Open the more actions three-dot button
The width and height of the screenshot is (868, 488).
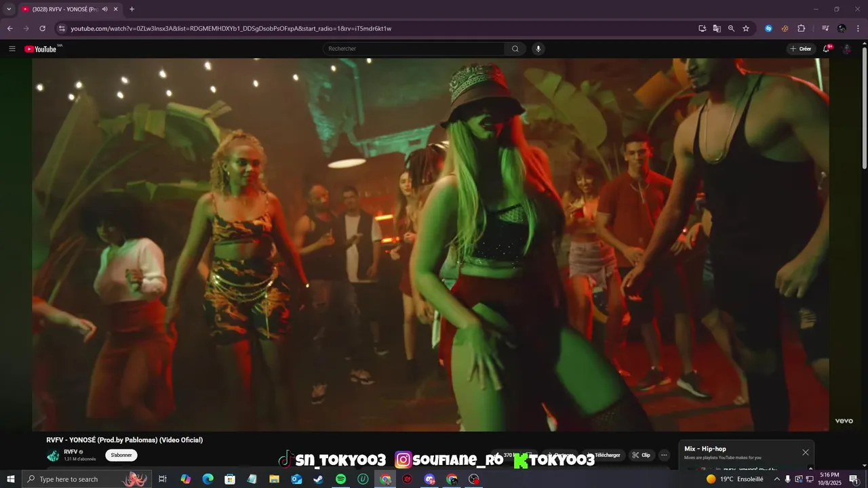click(665, 455)
